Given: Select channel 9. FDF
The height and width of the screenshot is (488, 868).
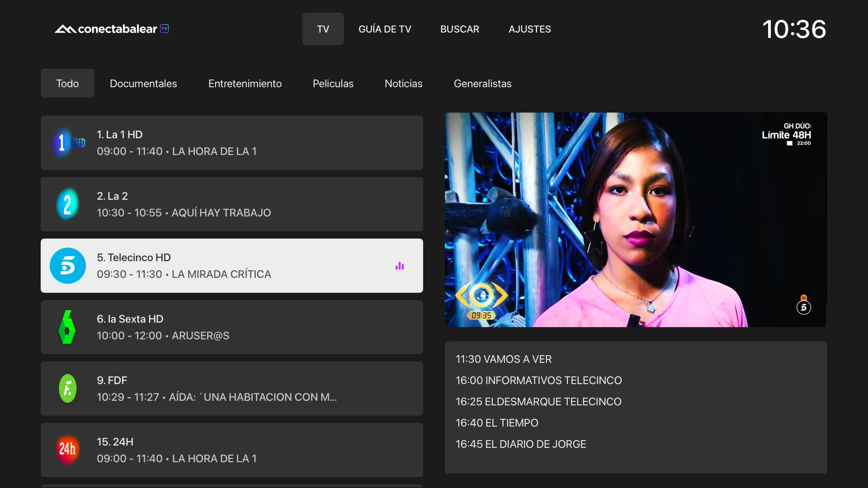Looking at the screenshot, I should [x=232, y=389].
